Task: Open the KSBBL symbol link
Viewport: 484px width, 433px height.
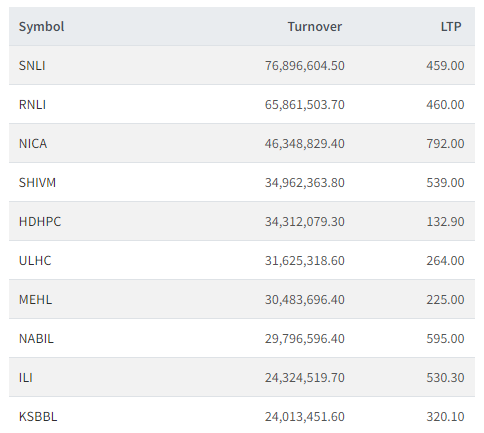Action: (38, 417)
